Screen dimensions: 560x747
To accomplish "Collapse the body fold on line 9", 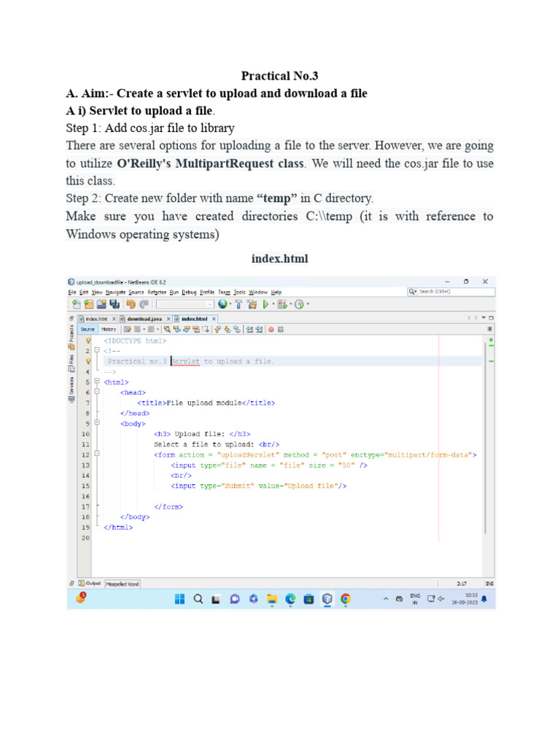I will [x=97, y=423].
